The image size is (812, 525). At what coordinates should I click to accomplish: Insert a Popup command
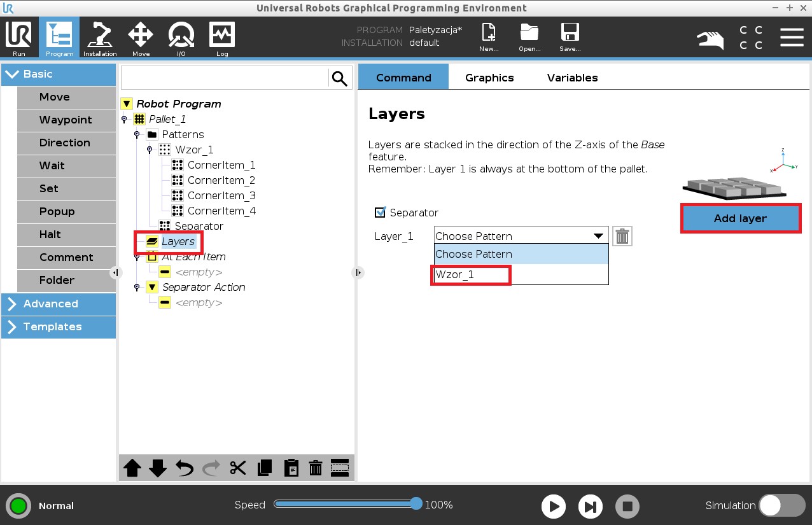66,211
